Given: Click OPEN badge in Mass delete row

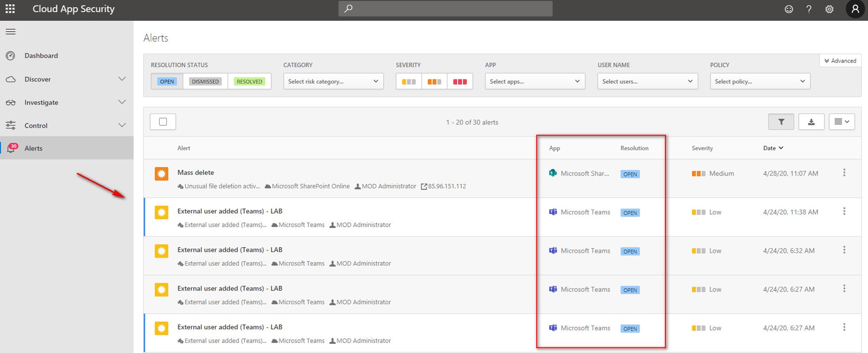Looking at the screenshot, I should [630, 174].
